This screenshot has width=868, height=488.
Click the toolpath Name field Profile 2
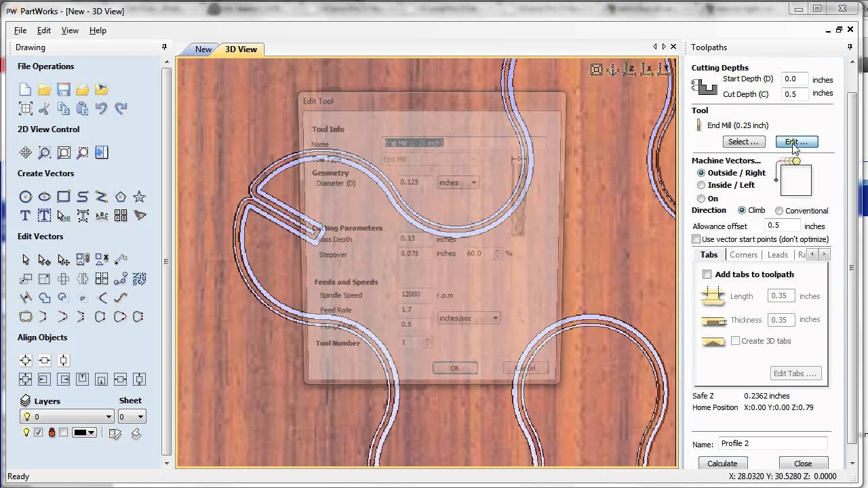click(x=772, y=443)
